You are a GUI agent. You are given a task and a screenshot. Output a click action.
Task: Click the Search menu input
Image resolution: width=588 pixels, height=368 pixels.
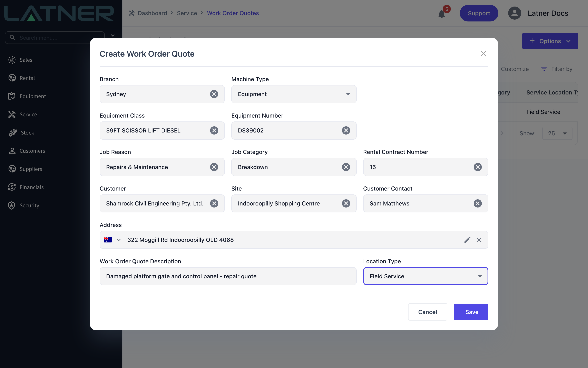pos(55,37)
